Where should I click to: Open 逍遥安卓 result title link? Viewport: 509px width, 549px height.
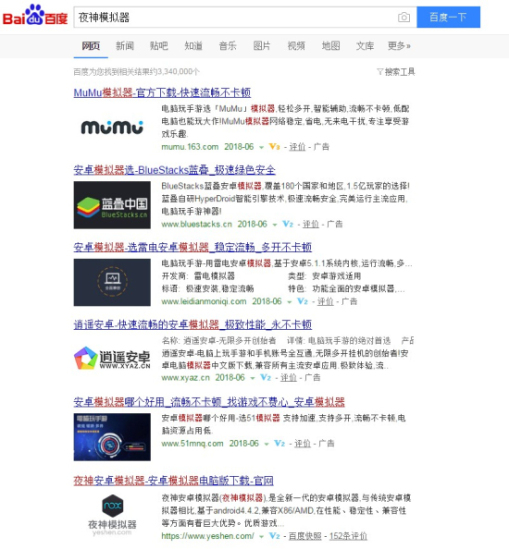tap(193, 325)
